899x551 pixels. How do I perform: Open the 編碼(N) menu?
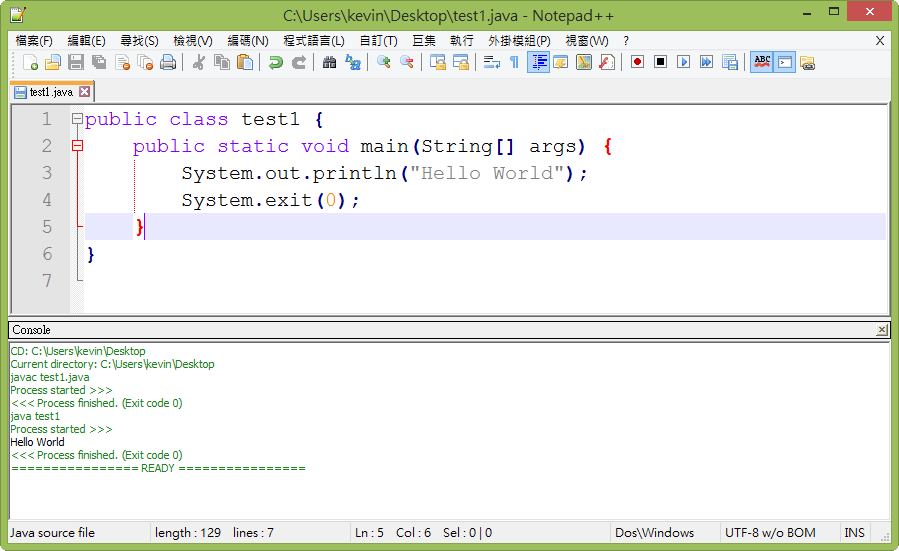(248, 41)
